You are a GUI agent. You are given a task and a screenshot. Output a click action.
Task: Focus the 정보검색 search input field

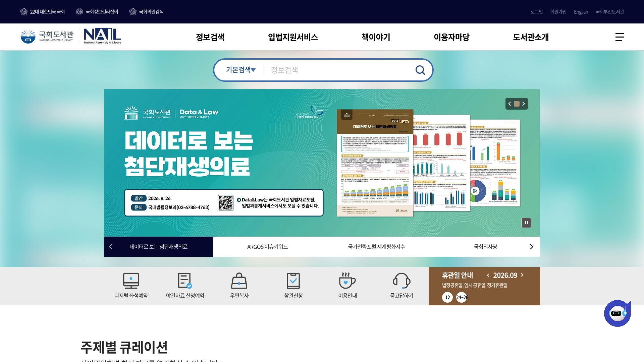coord(340,70)
